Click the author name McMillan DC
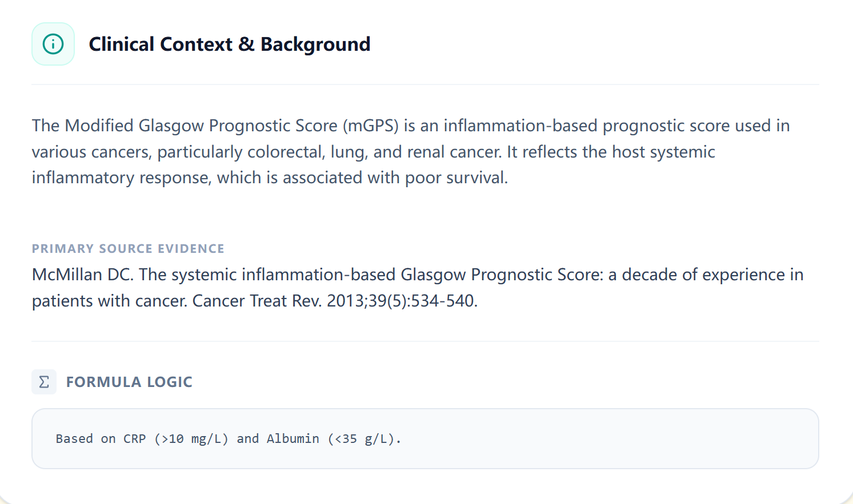853x504 pixels. [x=83, y=275]
